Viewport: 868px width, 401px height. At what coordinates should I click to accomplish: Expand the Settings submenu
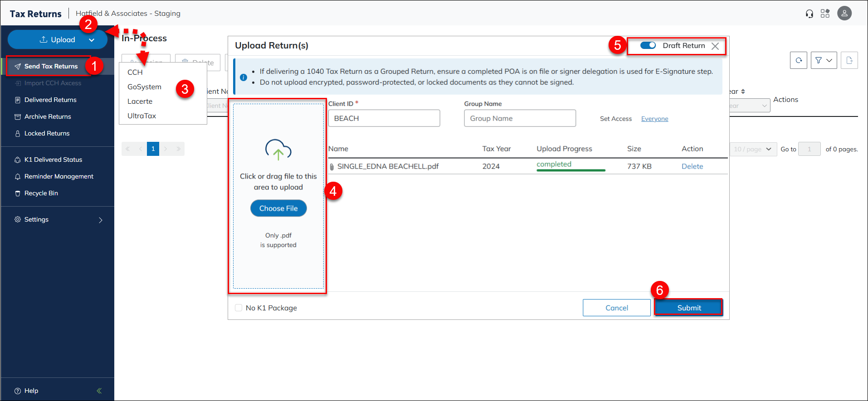pos(101,220)
